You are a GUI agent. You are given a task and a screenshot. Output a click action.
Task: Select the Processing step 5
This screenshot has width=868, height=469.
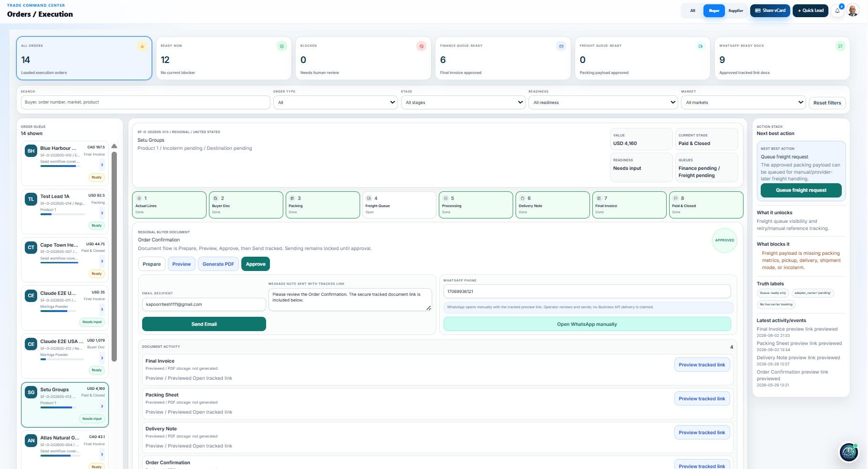click(x=476, y=205)
